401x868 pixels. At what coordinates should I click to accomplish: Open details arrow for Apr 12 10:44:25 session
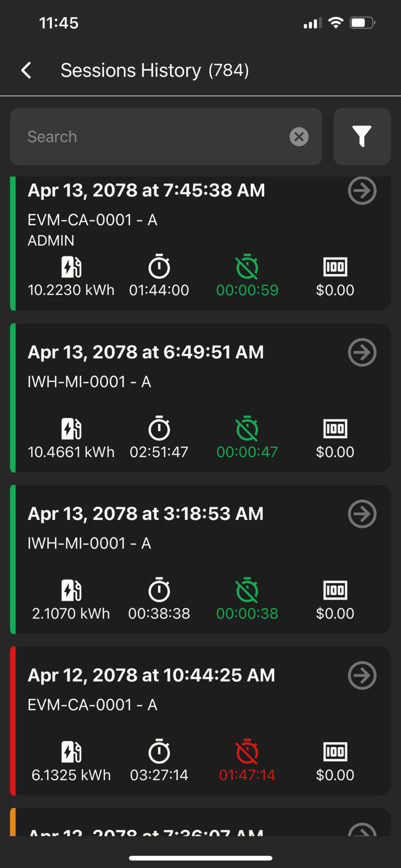[x=362, y=675]
